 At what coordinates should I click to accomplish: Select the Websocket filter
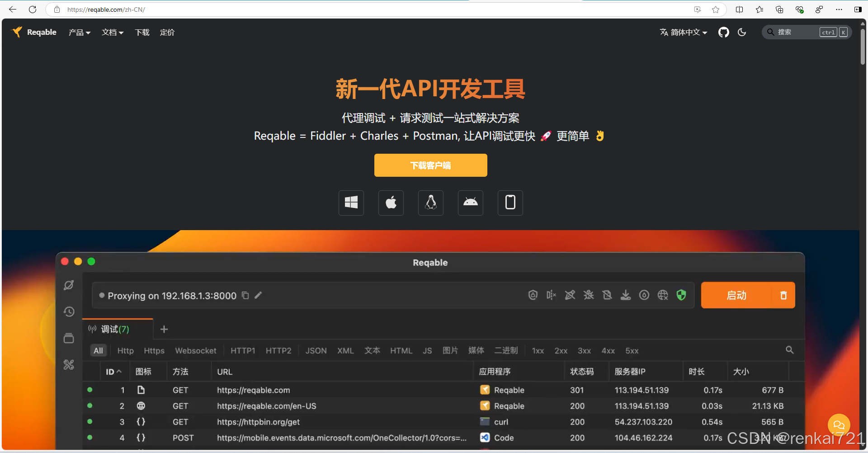pyautogui.click(x=196, y=350)
